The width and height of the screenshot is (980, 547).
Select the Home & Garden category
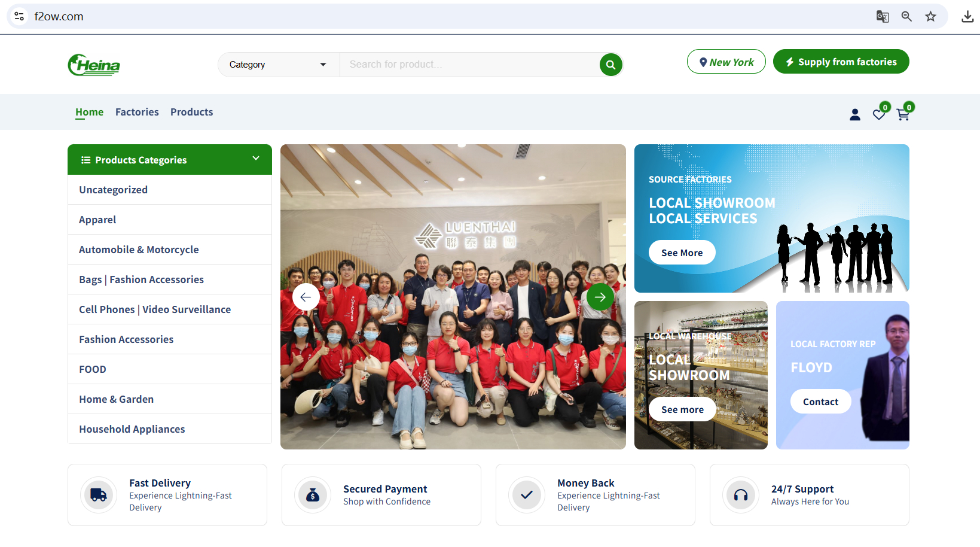point(116,399)
